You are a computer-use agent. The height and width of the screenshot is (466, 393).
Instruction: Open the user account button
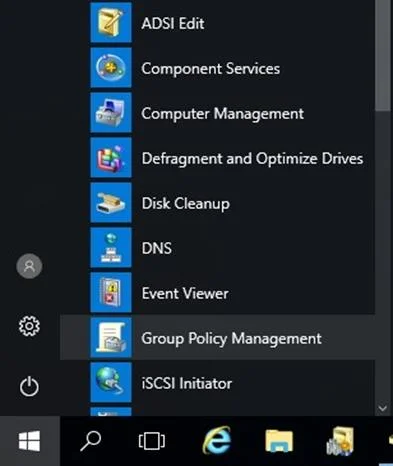[29, 266]
